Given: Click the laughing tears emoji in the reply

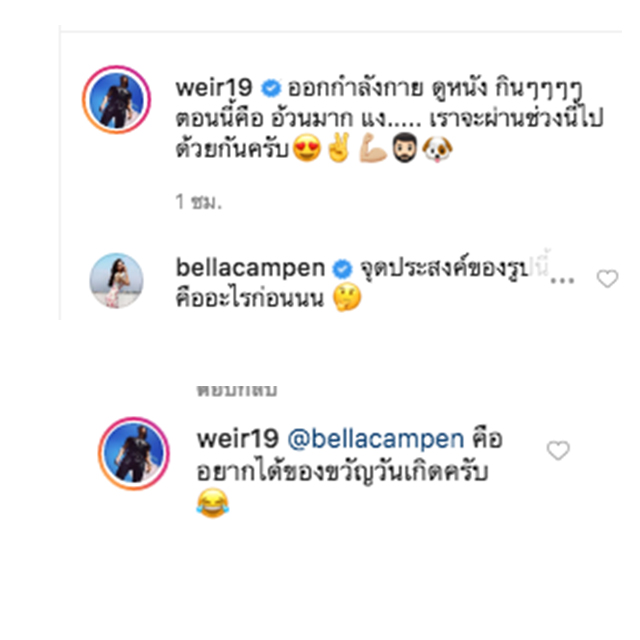Looking at the screenshot, I should tap(210, 501).
